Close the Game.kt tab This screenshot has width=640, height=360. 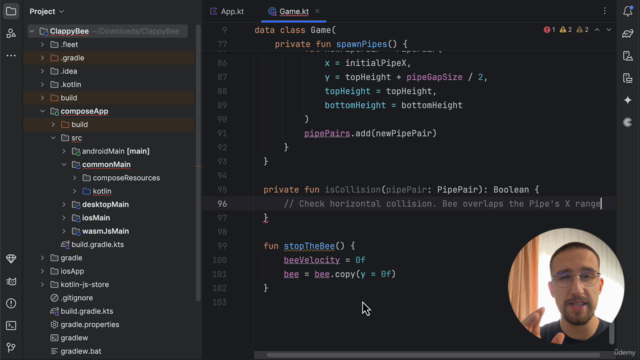tap(317, 11)
